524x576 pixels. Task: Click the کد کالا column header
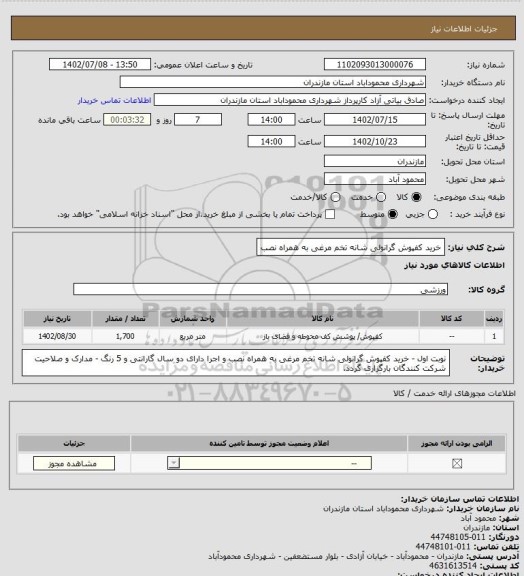452,319
